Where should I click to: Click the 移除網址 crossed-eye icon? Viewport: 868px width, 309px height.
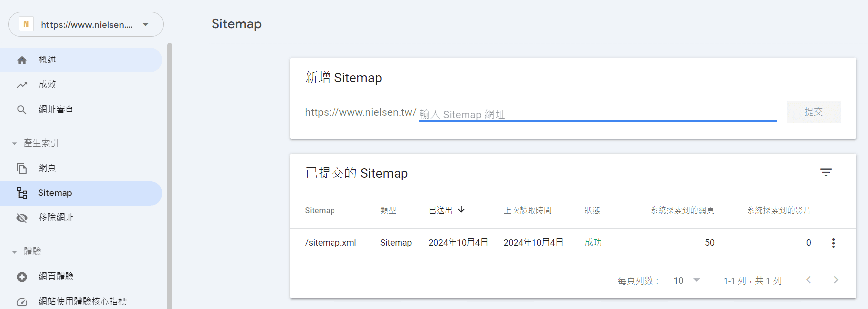pos(22,218)
